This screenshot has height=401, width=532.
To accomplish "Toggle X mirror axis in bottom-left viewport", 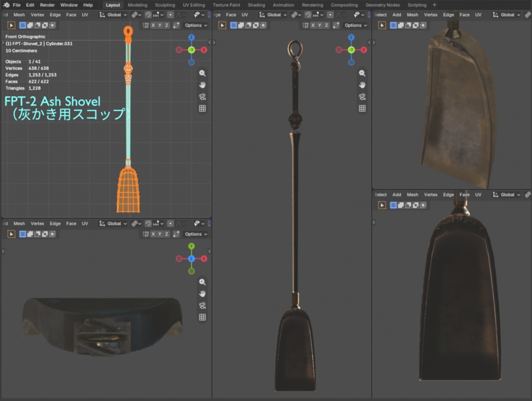I will [153, 234].
